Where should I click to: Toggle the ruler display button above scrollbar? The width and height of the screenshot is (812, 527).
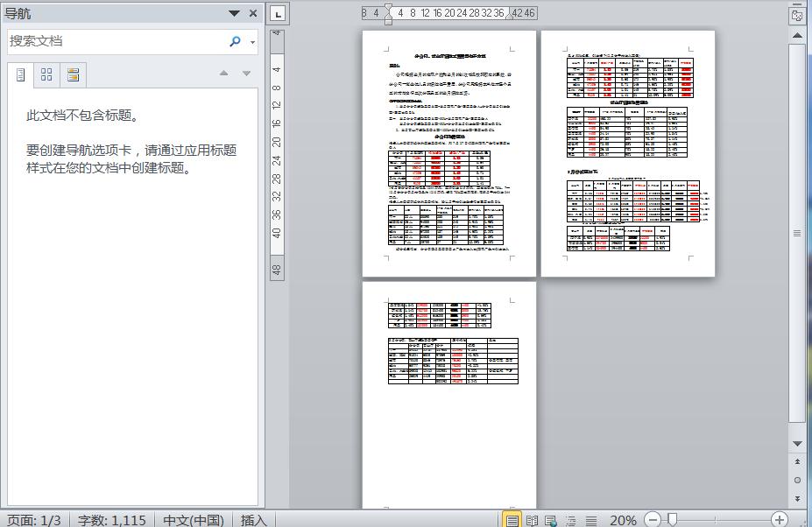pyautogui.click(x=796, y=15)
